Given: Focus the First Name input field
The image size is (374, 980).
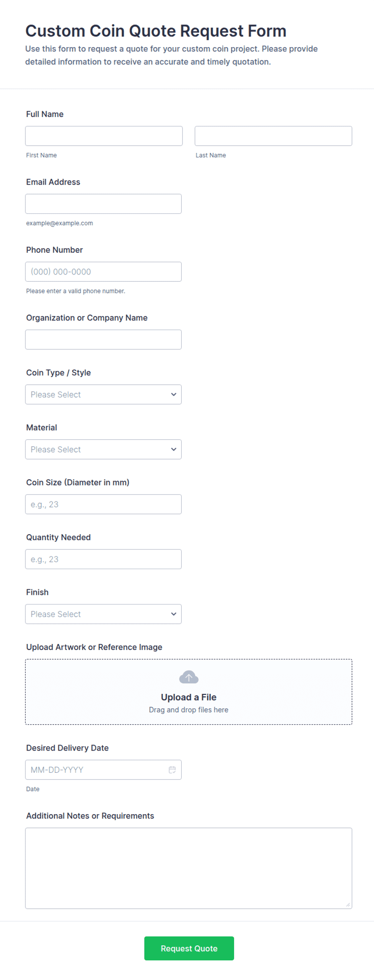Looking at the screenshot, I should (104, 136).
